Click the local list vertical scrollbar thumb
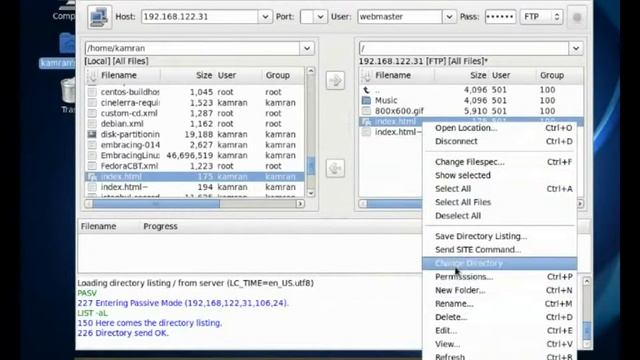 (x=311, y=166)
